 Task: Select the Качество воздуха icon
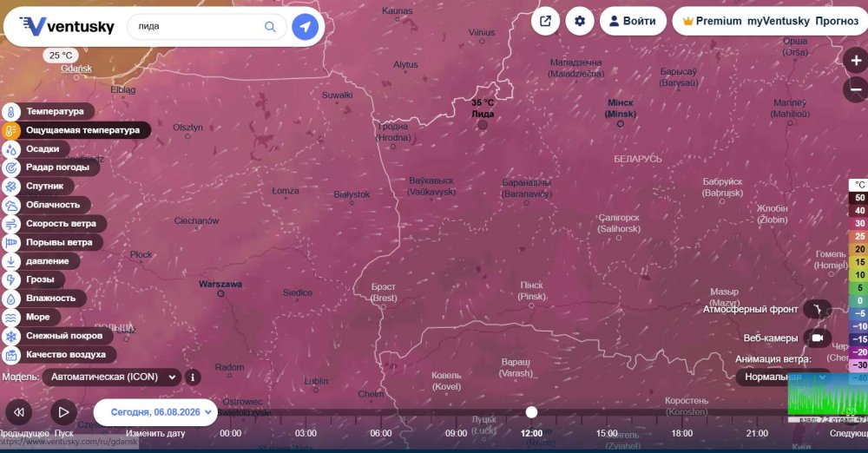(11, 355)
